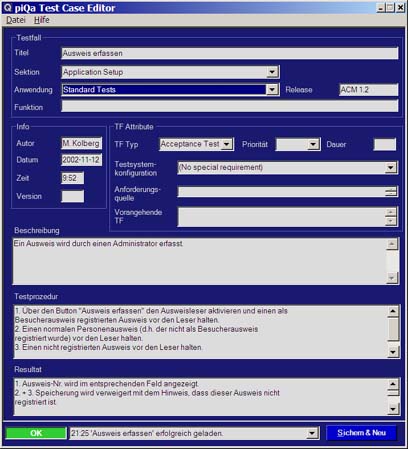Click the Anforderungsquelle spinner control
The width and height of the screenshot is (408, 449).
coord(391,192)
